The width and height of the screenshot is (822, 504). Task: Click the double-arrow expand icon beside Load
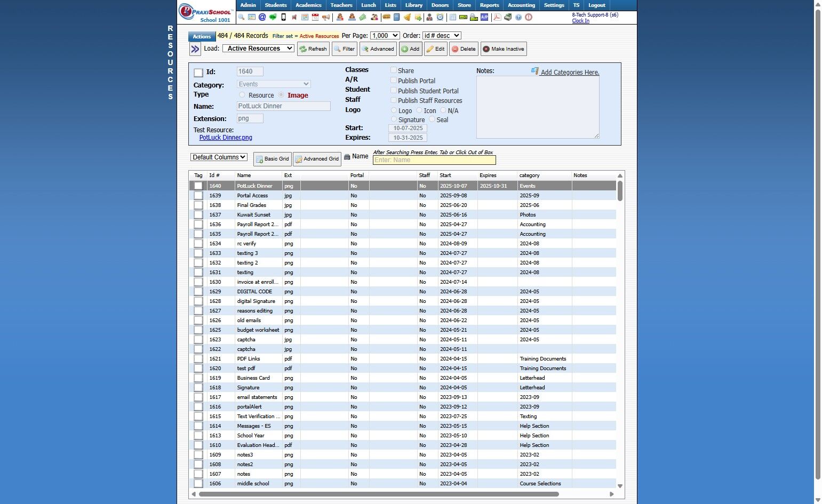coord(195,49)
